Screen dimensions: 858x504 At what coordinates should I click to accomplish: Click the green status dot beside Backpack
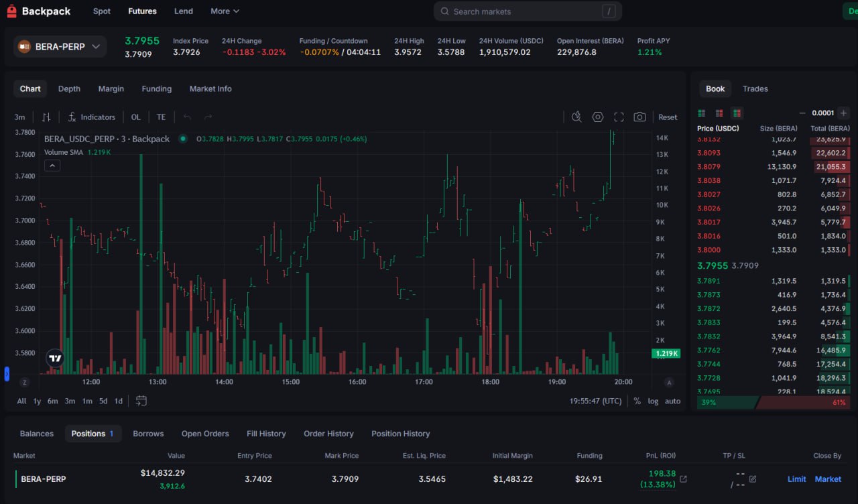tap(183, 139)
